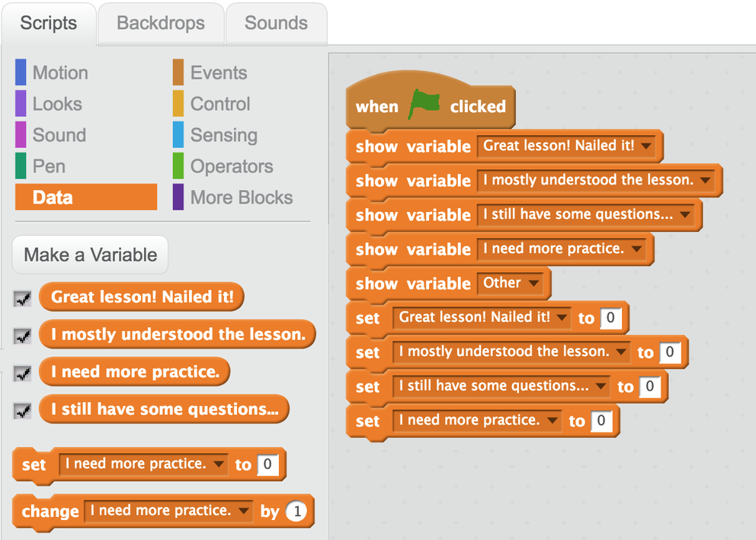Click the 'when flag clicked' hat block
The height and width of the screenshot is (540, 756).
tap(377, 107)
